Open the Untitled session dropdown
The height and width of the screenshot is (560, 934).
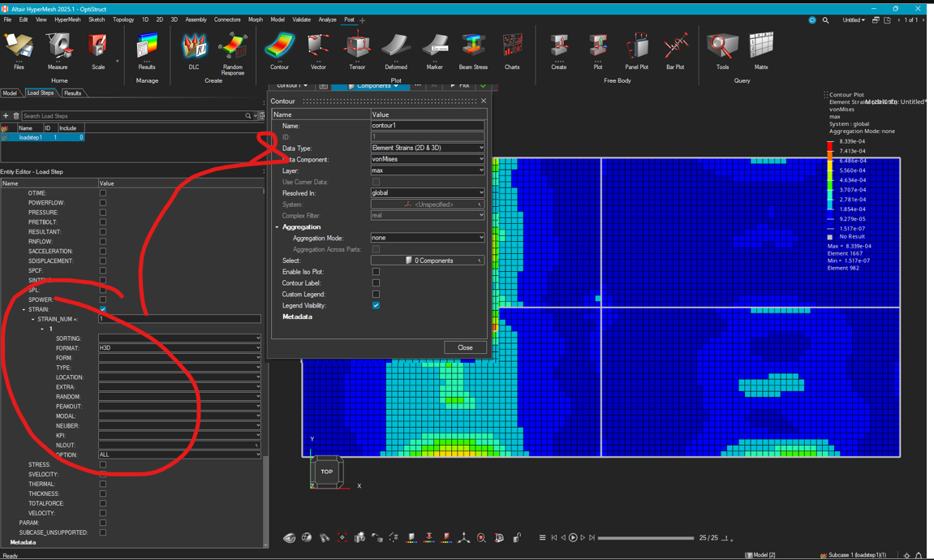tap(854, 19)
